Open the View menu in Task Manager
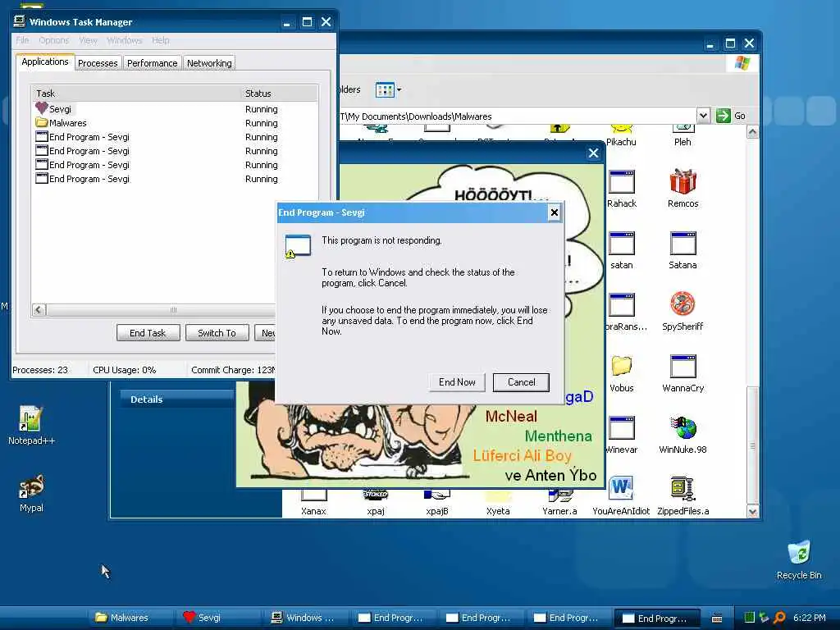This screenshot has height=630, width=840. (x=88, y=40)
